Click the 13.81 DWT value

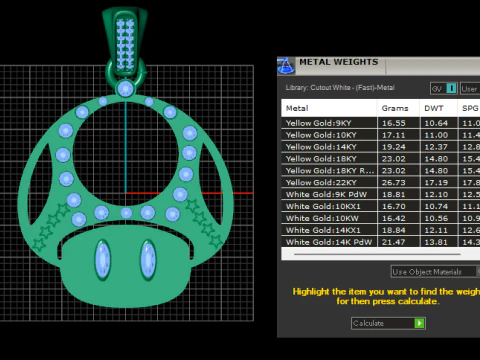436,242
